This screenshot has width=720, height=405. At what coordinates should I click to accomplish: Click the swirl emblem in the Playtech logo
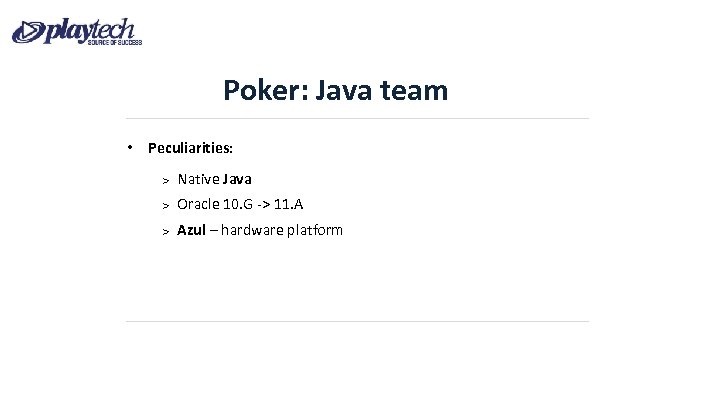click(x=28, y=33)
